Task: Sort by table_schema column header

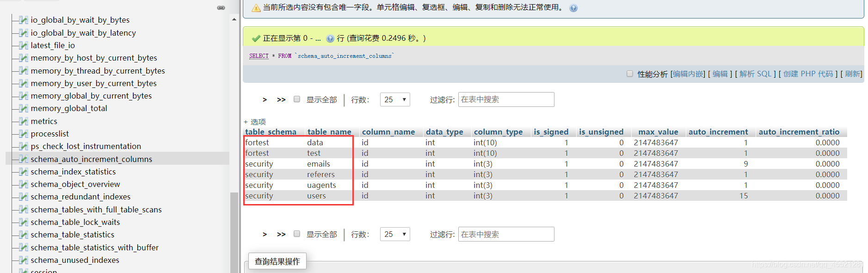Action: (271, 132)
